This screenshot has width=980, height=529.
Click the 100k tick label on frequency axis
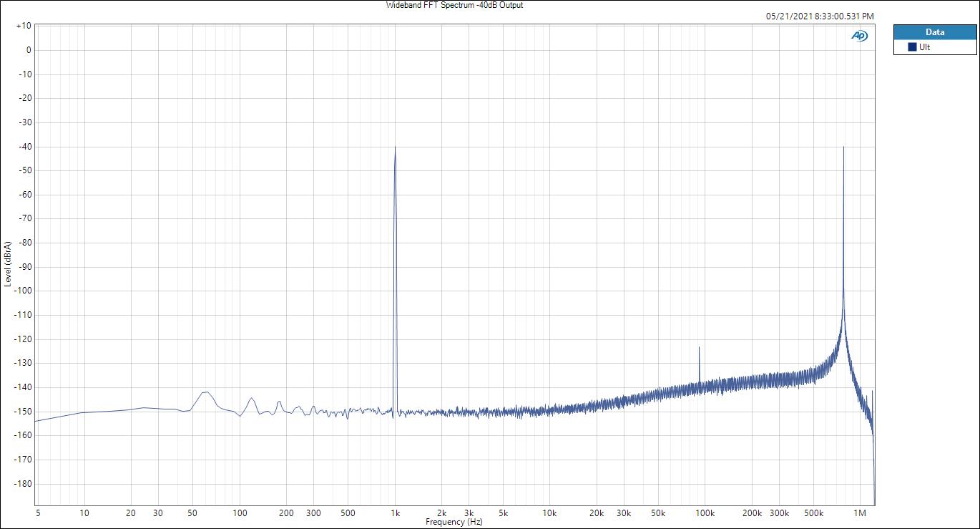705,513
